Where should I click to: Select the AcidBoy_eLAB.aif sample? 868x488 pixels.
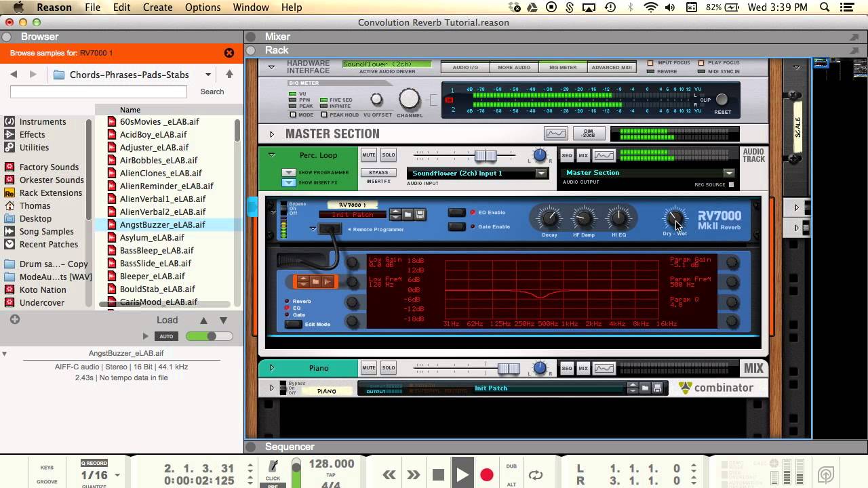153,135
